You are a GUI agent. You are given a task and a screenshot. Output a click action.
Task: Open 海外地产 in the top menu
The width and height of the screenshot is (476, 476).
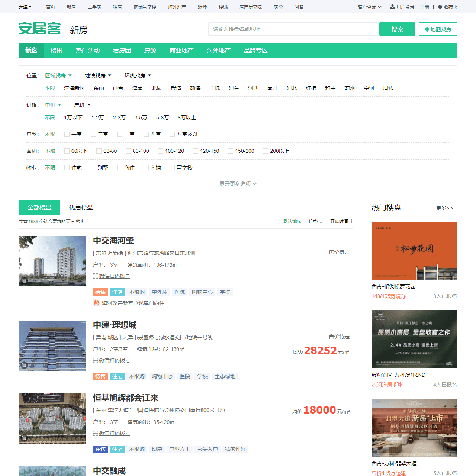(177, 7)
